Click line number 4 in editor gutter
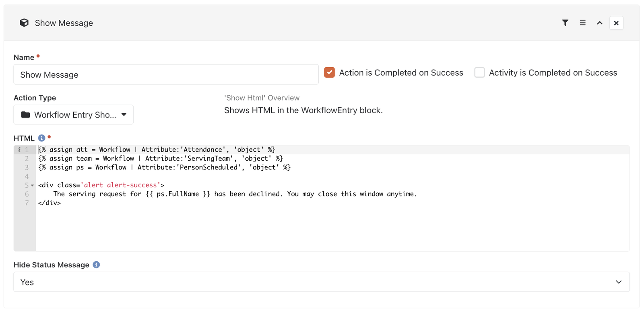Screen dimensions: 644x310 27,176
